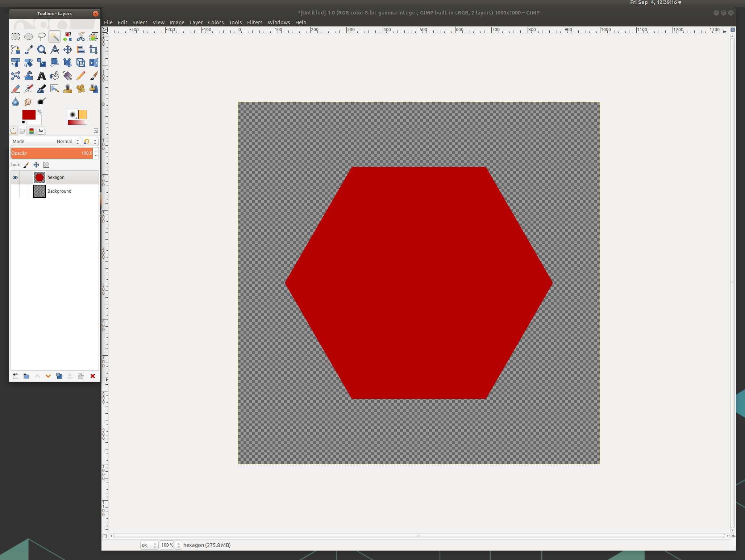
Task: Choose the Clone tool
Action: [x=68, y=89]
